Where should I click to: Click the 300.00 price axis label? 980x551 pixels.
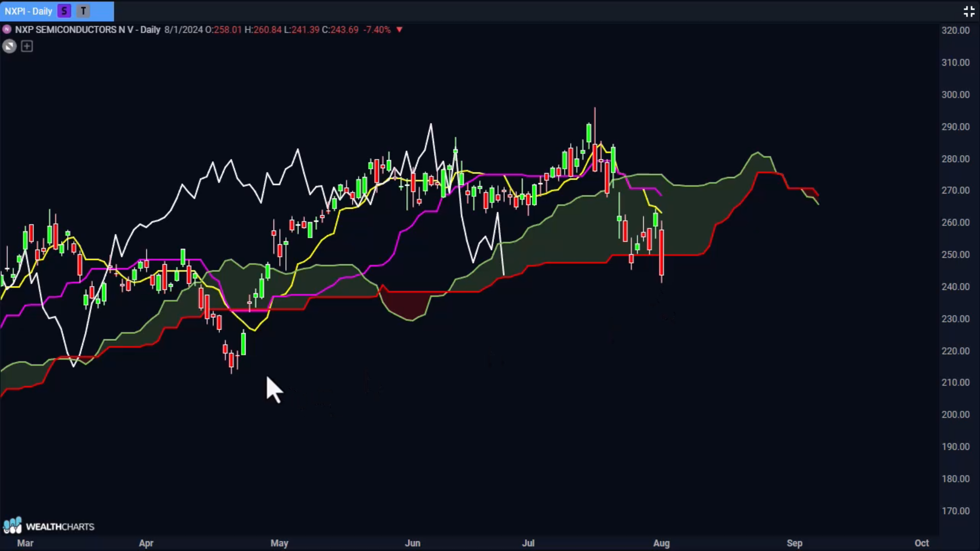[955, 94]
